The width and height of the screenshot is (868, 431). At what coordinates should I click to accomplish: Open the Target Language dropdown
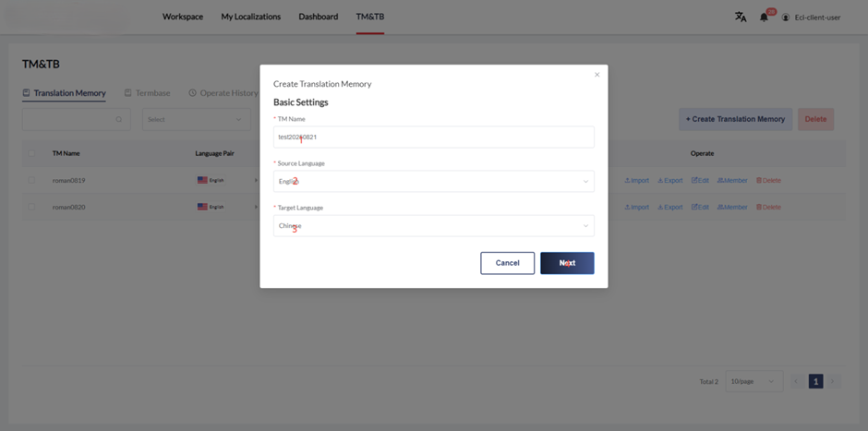pyautogui.click(x=434, y=226)
